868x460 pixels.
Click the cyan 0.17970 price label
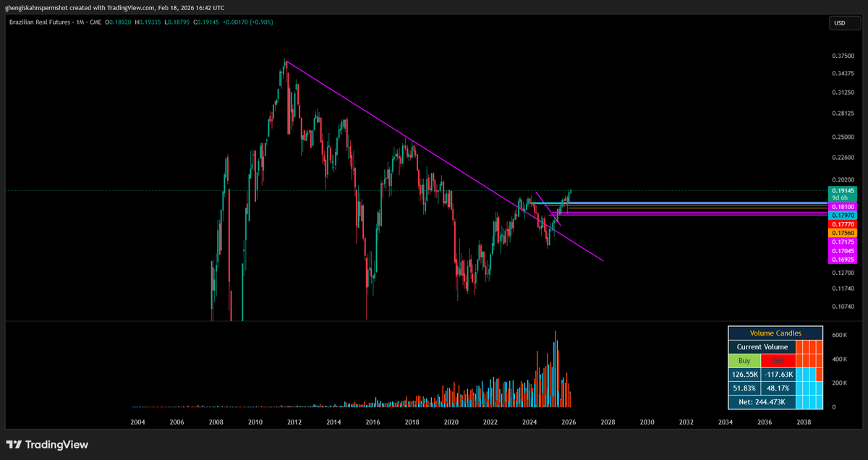pos(843,216)
